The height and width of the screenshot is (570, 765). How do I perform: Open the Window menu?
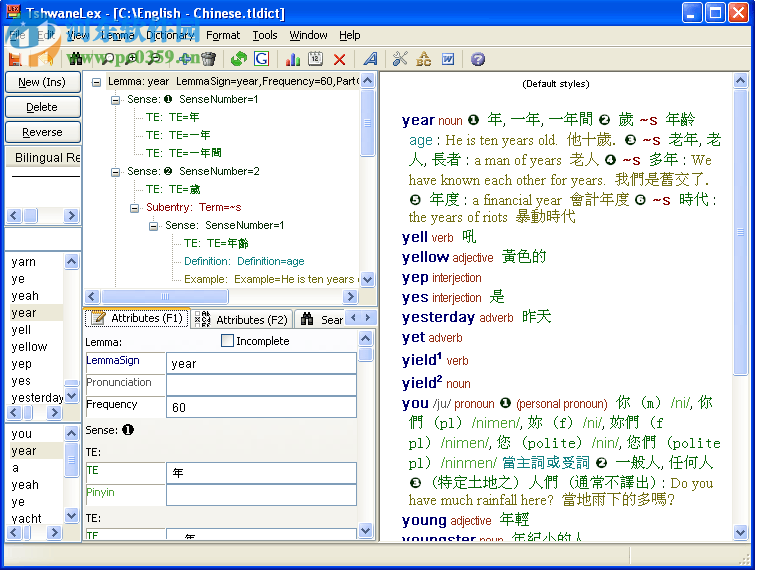(x=308, y=35)
